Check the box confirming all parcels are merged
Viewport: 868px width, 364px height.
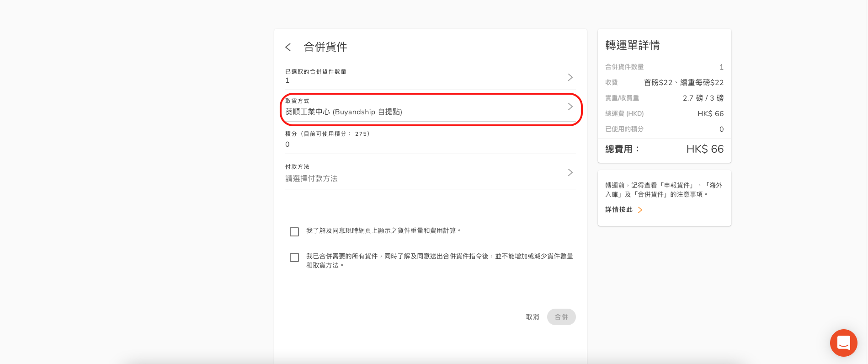pyautogui.click(x=294, y=257)
